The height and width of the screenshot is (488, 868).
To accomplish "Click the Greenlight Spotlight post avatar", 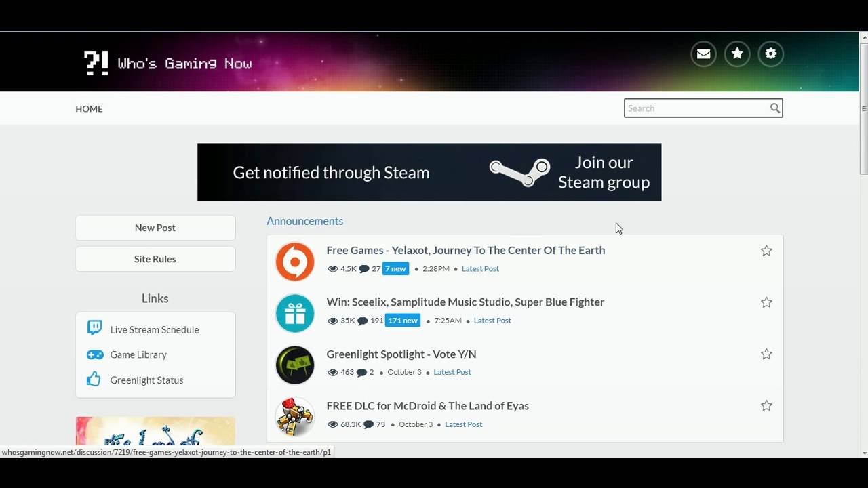I will (295, 365).
